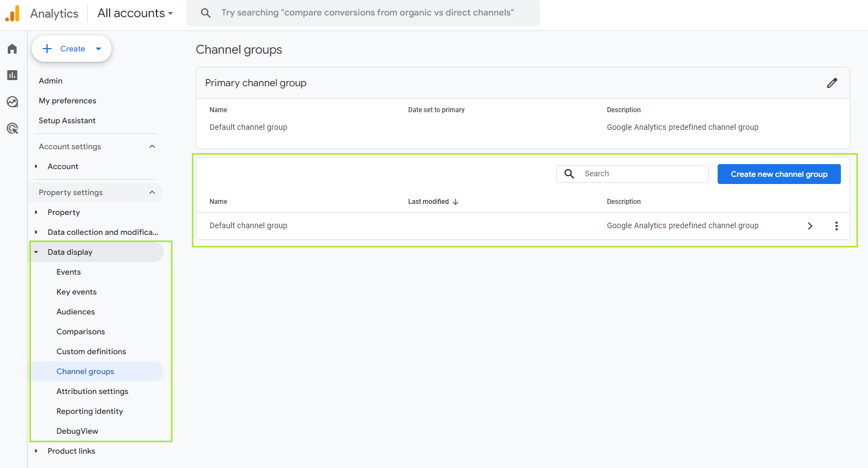Expand the Property tree item
The width and height of the screenshot is (868, 468).
tap(36, 212)
